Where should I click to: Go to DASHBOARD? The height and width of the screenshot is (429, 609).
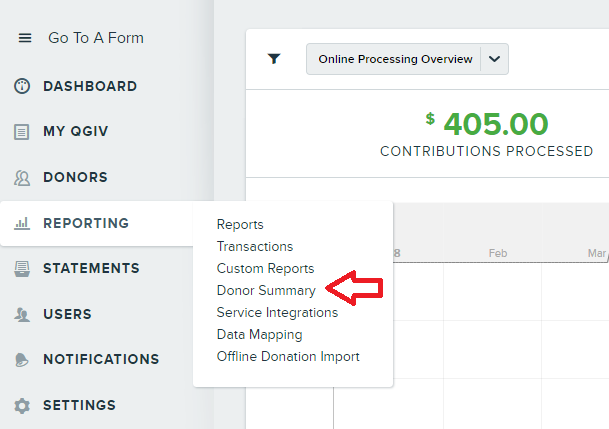(90, 86)
